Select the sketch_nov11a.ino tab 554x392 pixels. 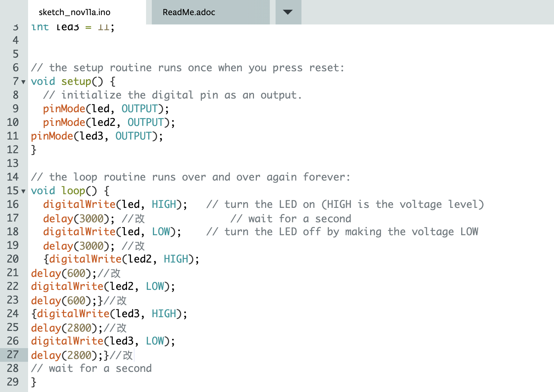tap(74, 12)
